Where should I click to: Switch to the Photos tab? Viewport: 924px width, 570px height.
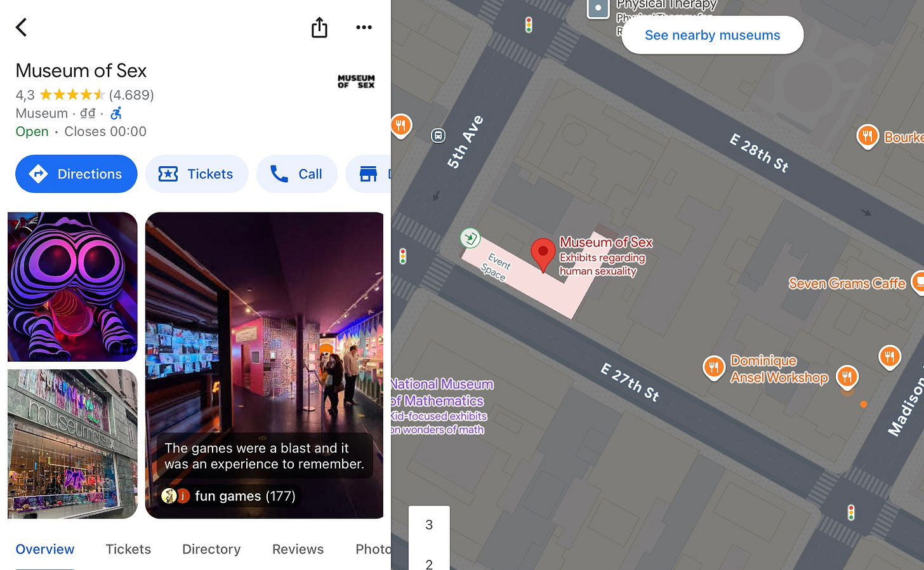pos(373,549)
